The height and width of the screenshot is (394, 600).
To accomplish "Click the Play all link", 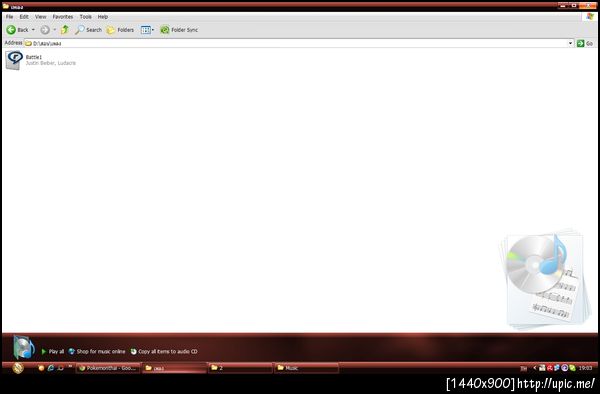I will 53,351.
